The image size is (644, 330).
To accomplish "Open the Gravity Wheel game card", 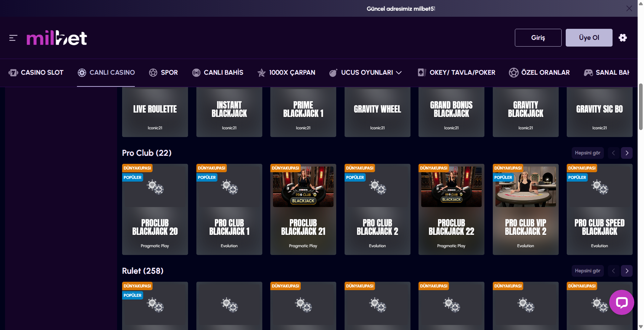I will click(x=377, y=112).
